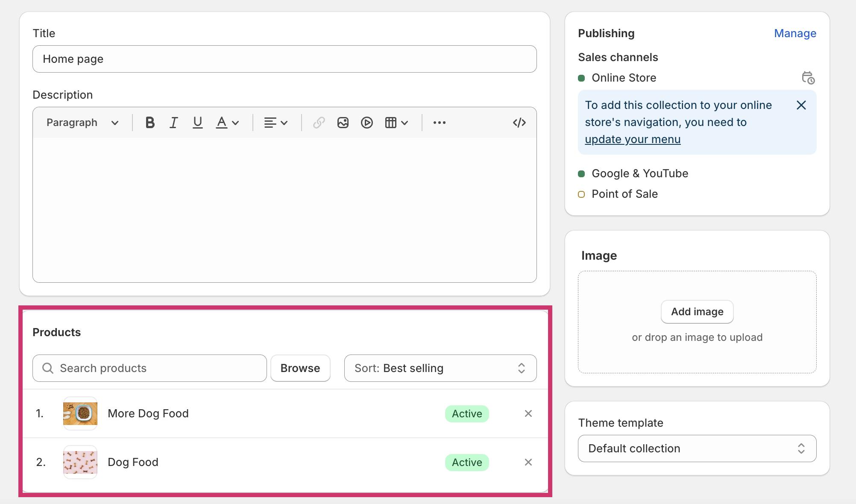Click the search magnifier icon
This screenshot has width=856, height=504.
48,368
